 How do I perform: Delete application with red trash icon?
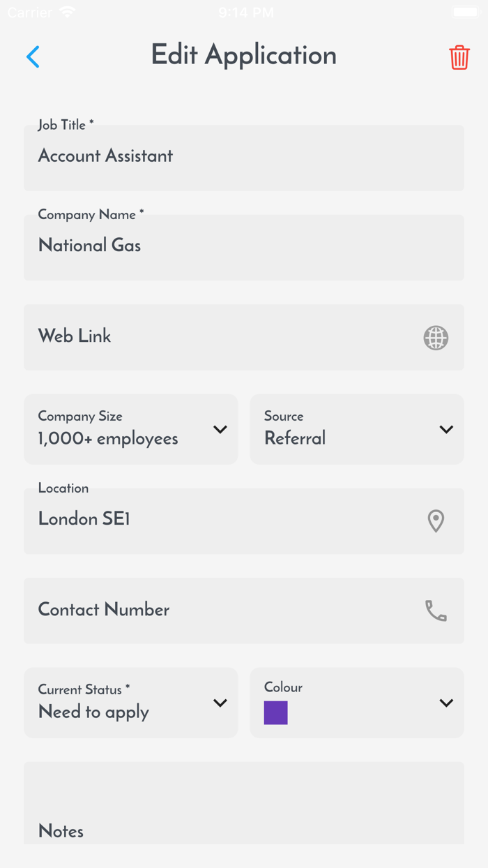[459, 57]
